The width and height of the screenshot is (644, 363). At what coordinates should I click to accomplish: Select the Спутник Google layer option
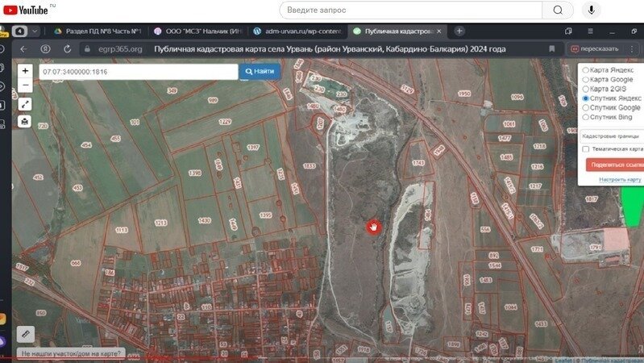coord(586,107)
